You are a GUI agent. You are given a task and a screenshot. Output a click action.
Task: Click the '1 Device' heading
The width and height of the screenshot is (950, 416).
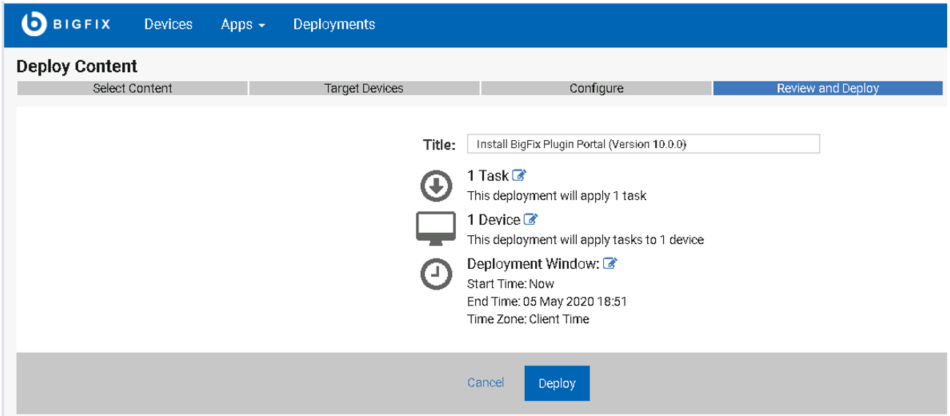[494, 220]
